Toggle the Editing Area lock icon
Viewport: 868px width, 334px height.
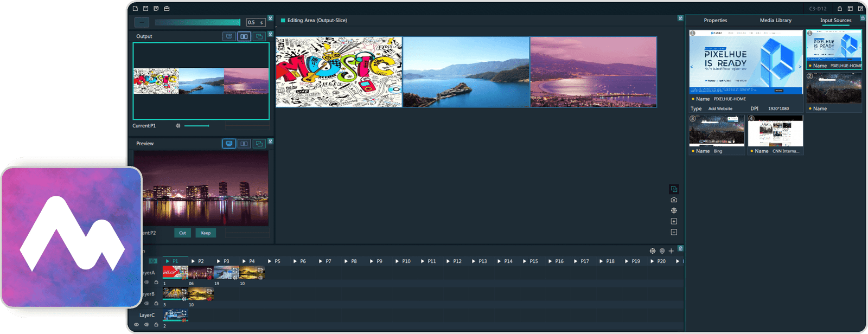pyautogui.click(x=680, y=18)
